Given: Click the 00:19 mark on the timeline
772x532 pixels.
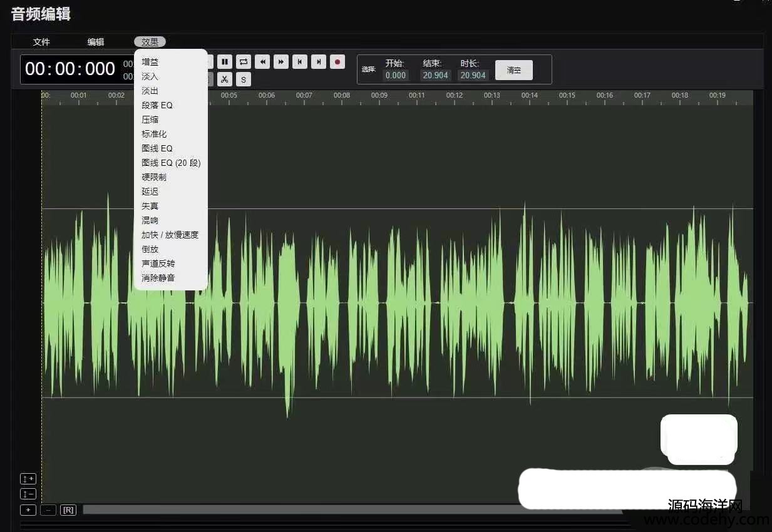Looking at the screenshot, I should coord(718,95).
